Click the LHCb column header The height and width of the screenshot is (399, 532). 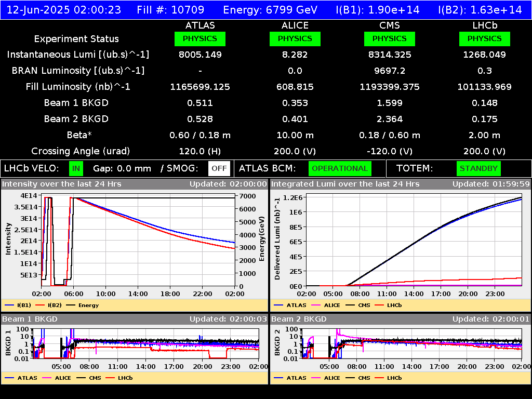(485, 25)
